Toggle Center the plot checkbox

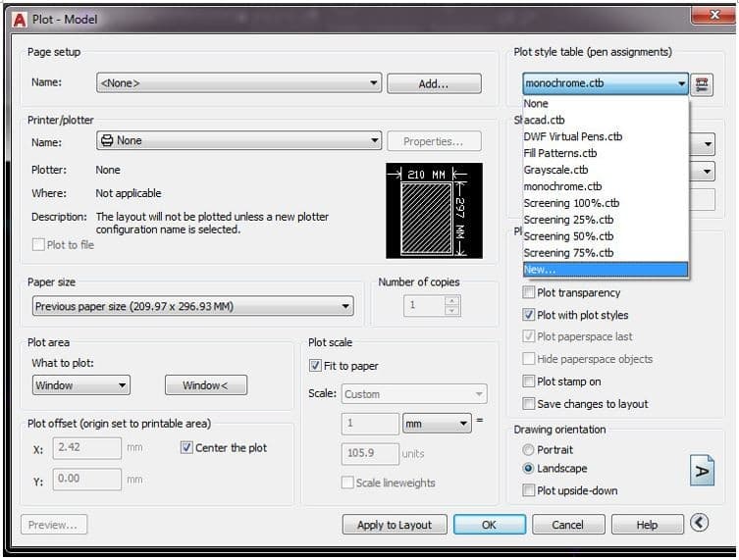coord(186,447)
